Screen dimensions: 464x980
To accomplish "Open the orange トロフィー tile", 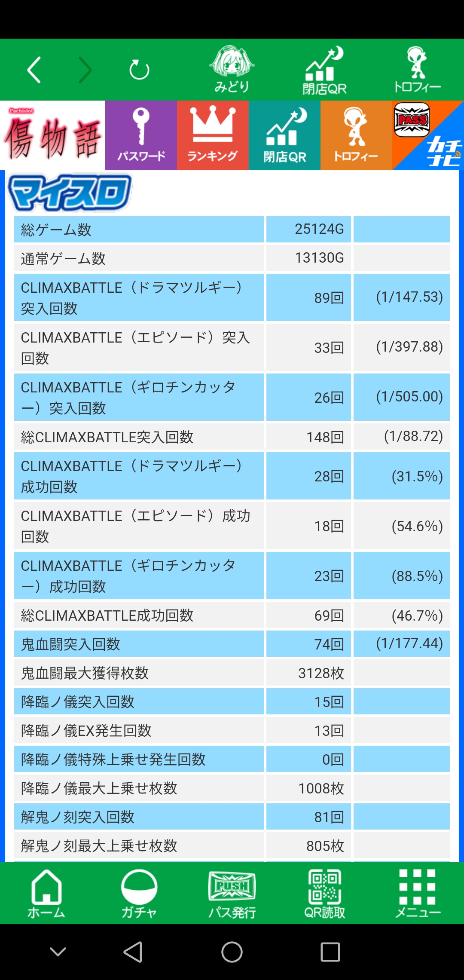I will pos(356,135).
